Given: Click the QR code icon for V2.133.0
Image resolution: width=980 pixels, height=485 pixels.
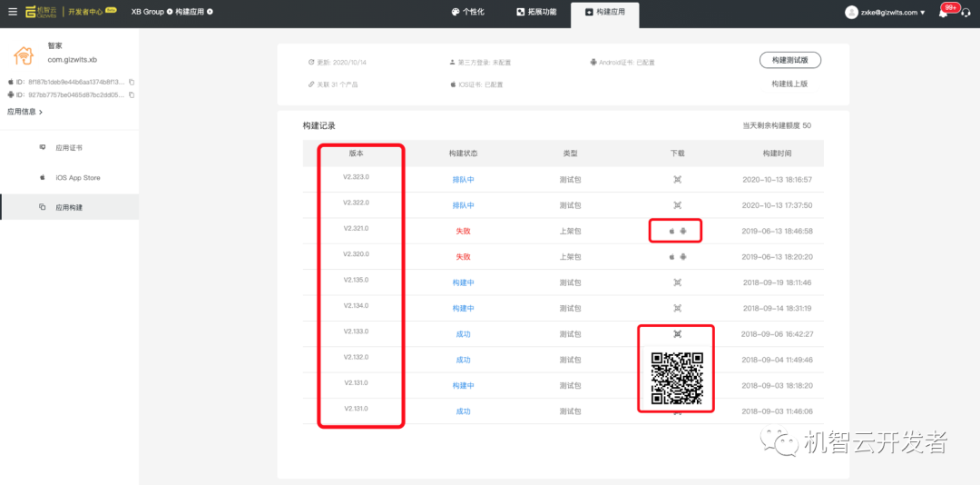Looking at the screenshot, I should pos(677,334).
